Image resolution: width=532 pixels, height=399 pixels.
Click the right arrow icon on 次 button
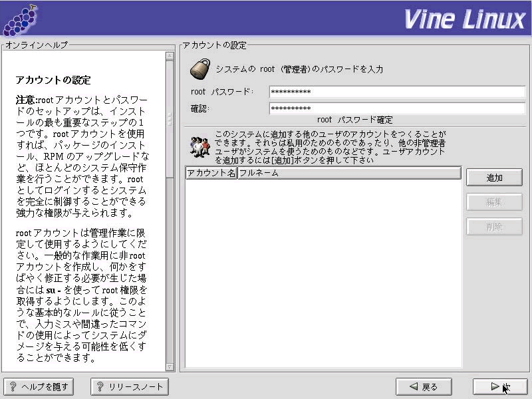click(495, 386)
